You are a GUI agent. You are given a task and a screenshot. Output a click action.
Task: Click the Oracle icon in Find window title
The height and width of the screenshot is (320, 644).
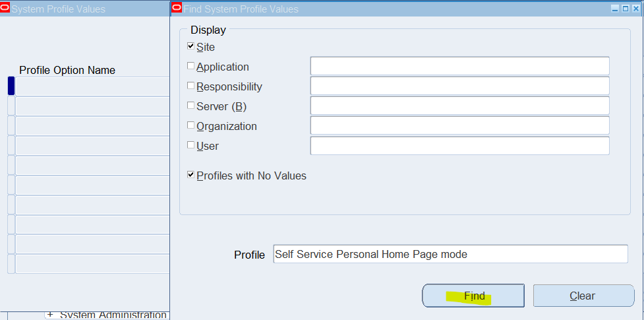(x=177, y=8)
